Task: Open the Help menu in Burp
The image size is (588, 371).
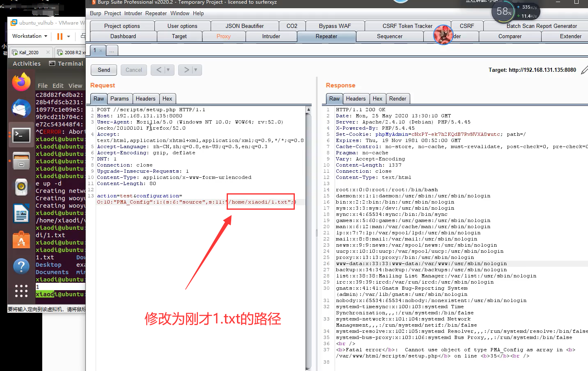Action: (x=198, y=13)
